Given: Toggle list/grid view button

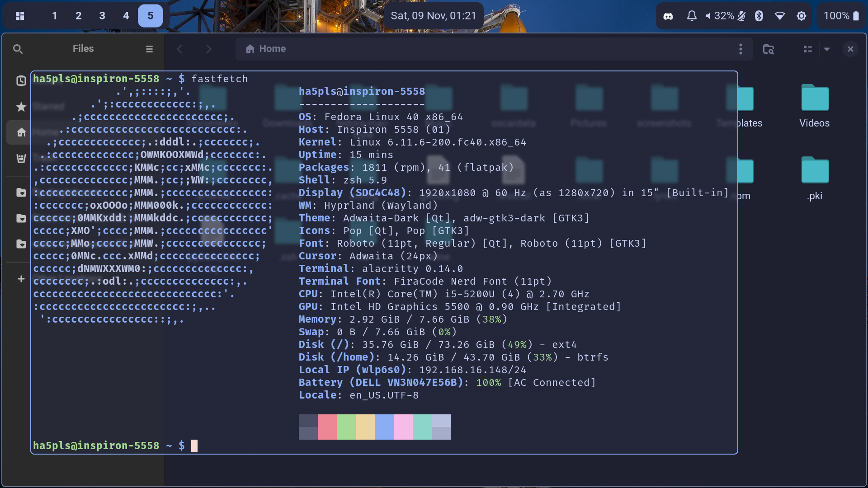Looking at the screenshot, I should click(808, 49).
